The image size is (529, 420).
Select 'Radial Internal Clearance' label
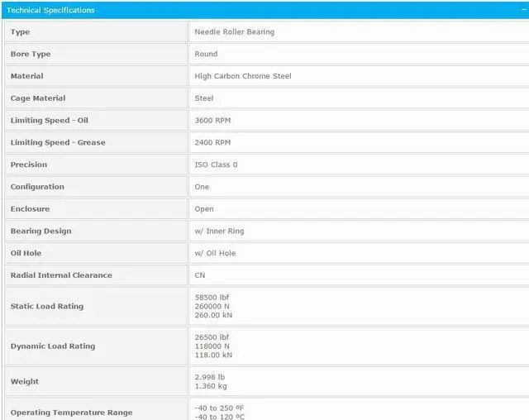tap(61, 275)
